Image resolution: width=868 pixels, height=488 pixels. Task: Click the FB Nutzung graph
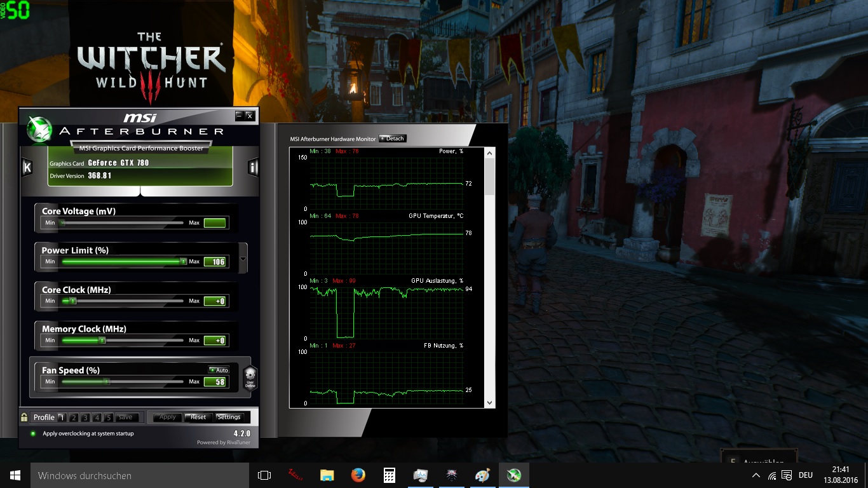click(387, 377)
